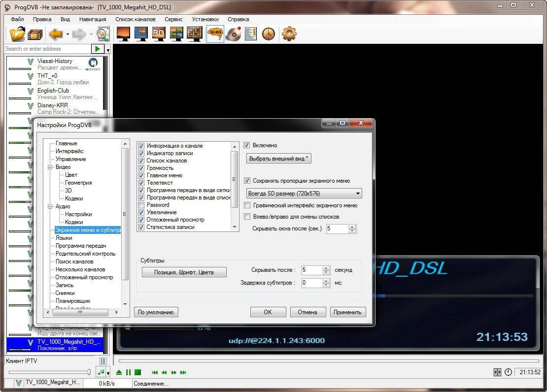Uncheck Индикатор записи checkbox
Screen dimensions: 547x392
141,153
